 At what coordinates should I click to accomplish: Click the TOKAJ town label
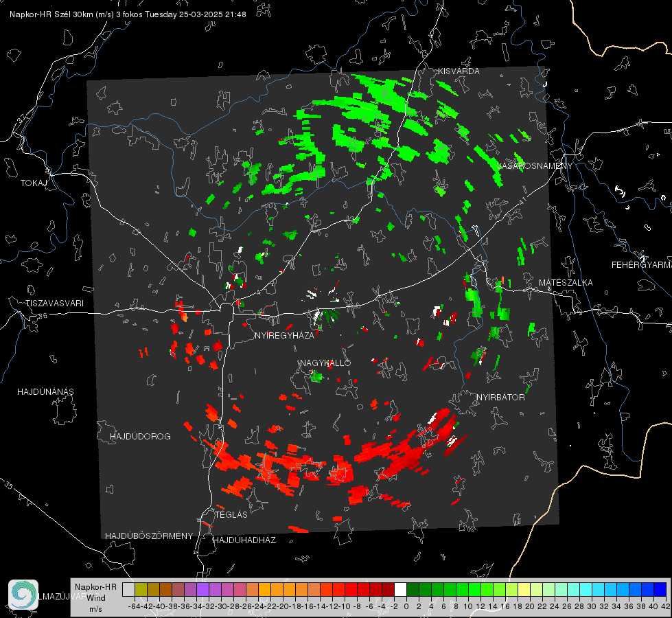tap(34, 183)
